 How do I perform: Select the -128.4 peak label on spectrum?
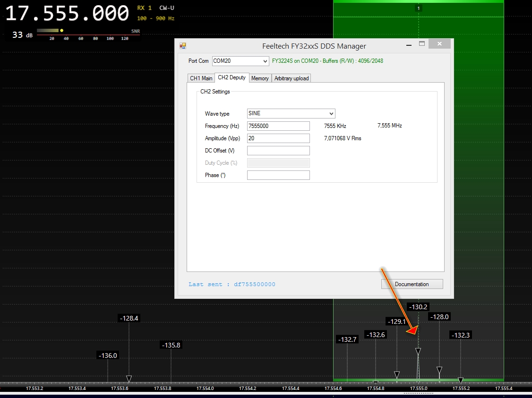pyautogui.click(x=129, y=318)
